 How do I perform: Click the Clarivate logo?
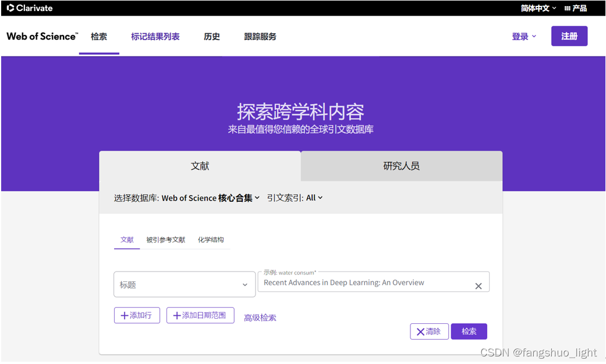(x=30, y=8)
